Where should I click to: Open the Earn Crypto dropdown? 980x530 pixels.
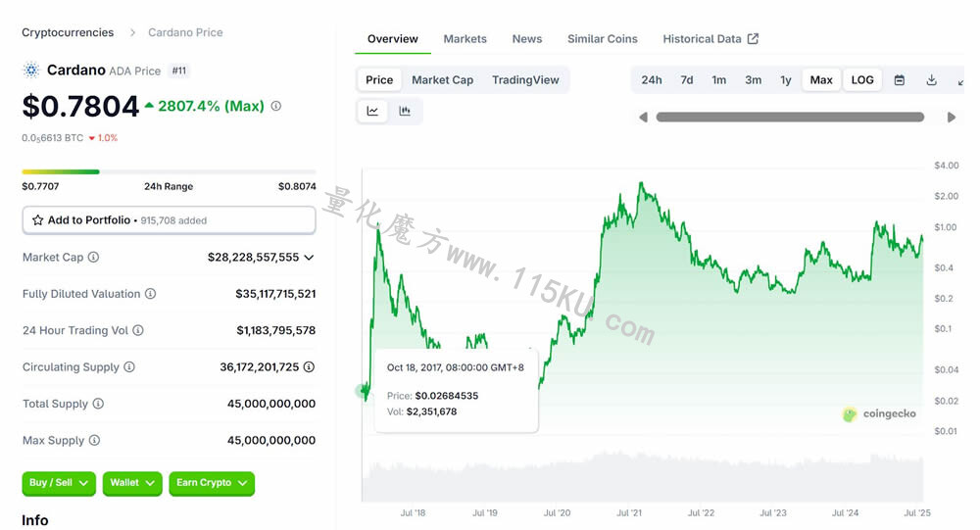[x=212, y=483]
